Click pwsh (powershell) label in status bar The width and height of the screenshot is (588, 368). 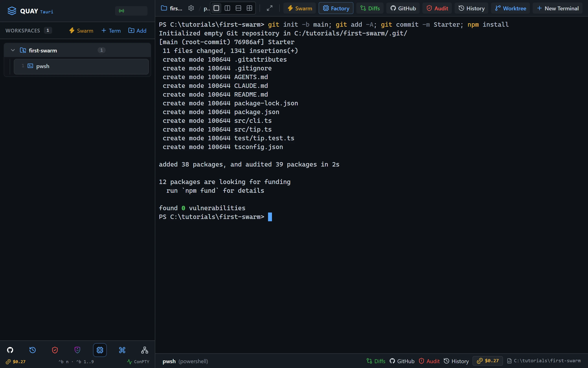coord(185,361)
